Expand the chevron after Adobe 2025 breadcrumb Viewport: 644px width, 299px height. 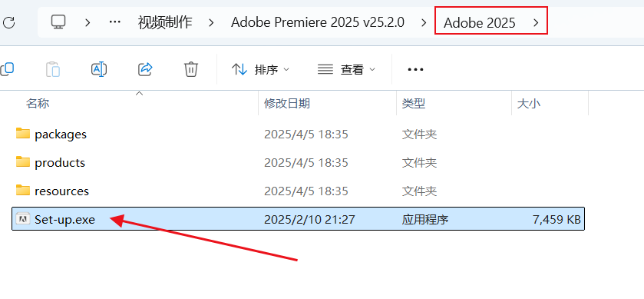pos(536,22)
